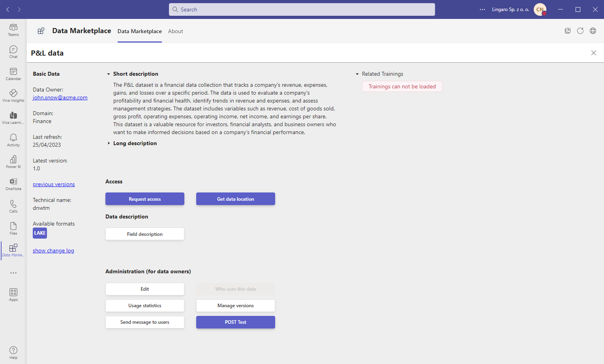This screenshot has height=364, width=604.
Task: Click Manage versions button
Action: click(236, 306)
